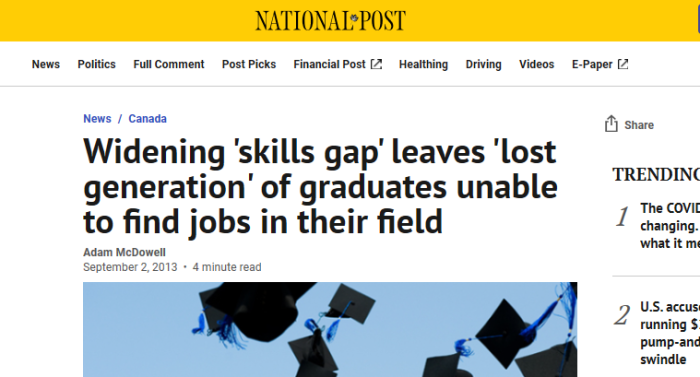Open the E-Paper link
The width and height of the screenshot is (700, 377).
(x=592, y=64)
